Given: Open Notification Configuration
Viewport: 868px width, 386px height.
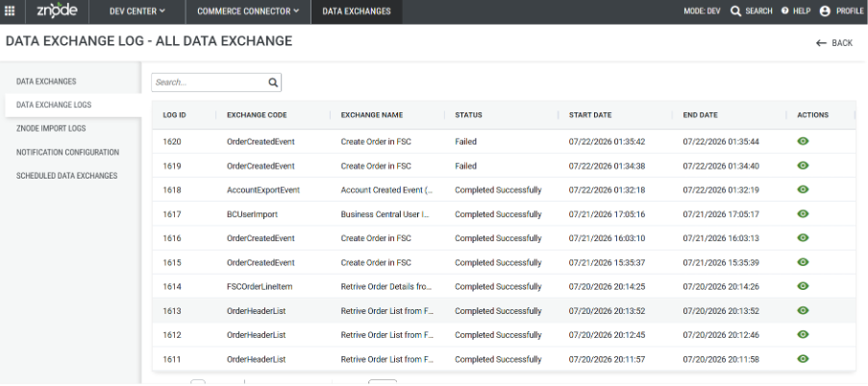Looking at the screenshot, I should click(67, 152).
